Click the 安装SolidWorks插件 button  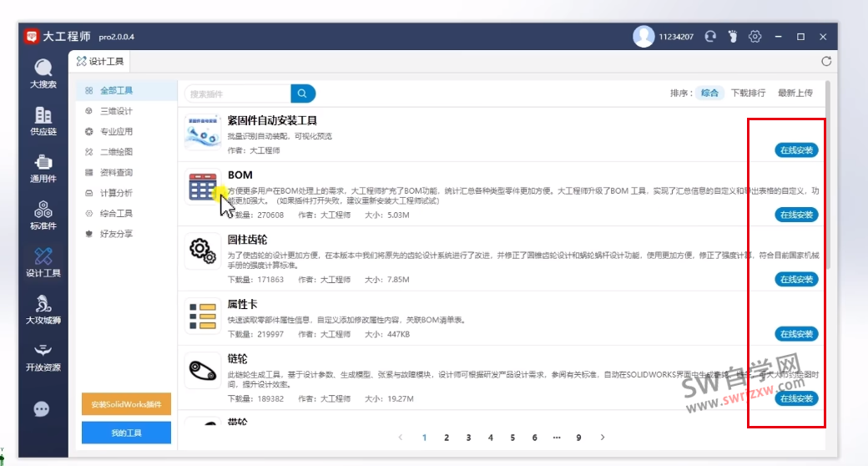(126, 405)
